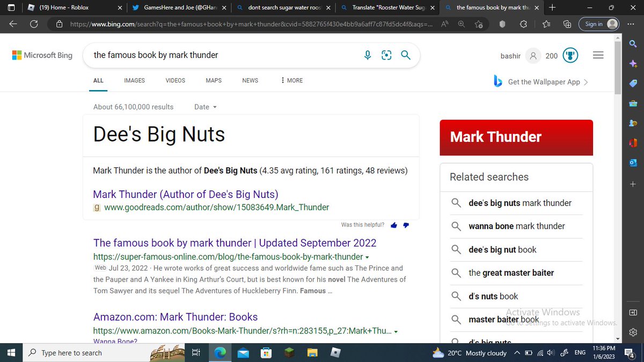Click the search magnifier in Bing search box

(406, 55)
